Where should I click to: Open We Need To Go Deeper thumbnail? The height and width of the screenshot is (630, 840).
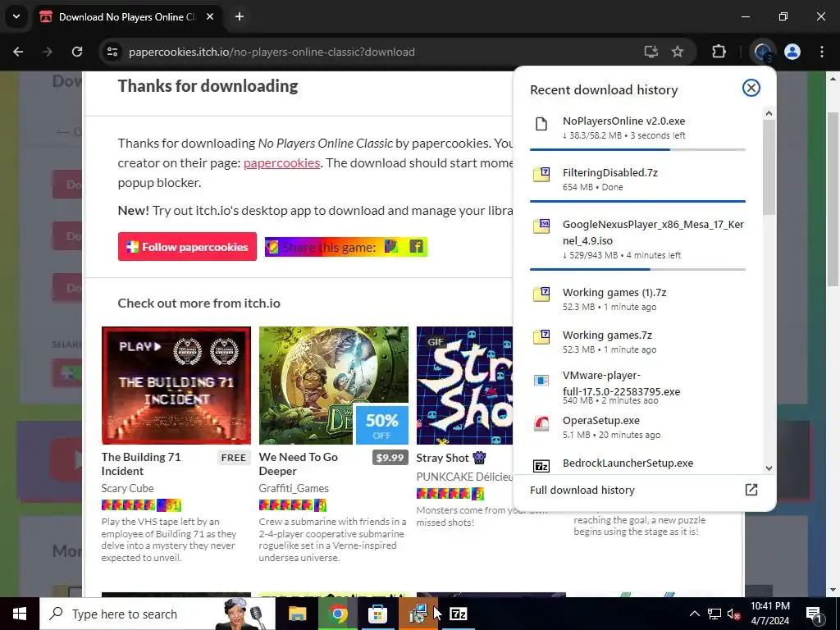point(333,386)
